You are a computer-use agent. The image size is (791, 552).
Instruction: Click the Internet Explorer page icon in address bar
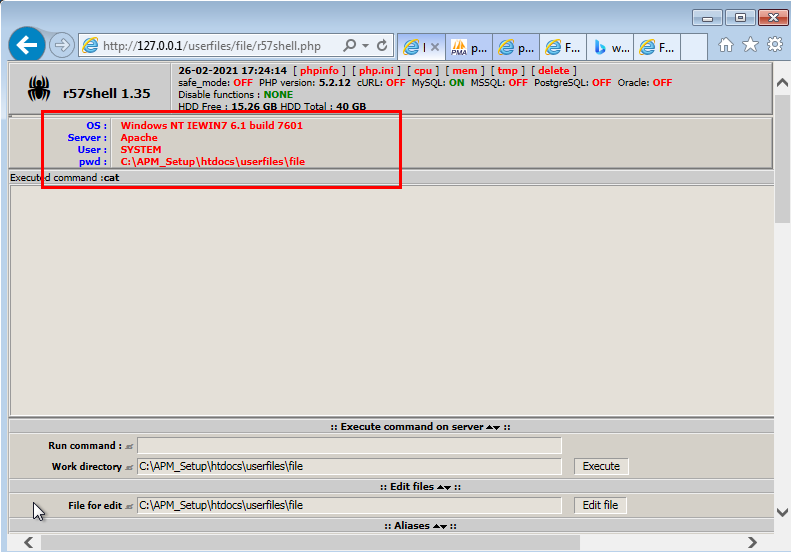(x=90, y=45)
